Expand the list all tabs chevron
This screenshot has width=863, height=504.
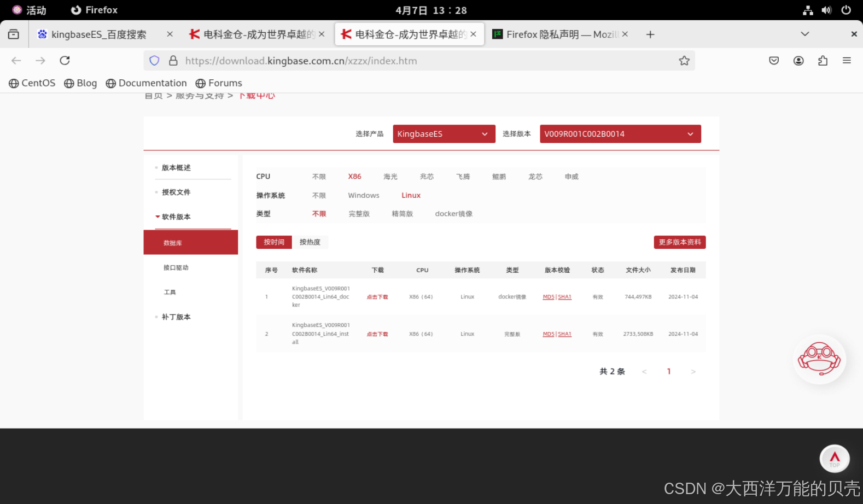805,34
